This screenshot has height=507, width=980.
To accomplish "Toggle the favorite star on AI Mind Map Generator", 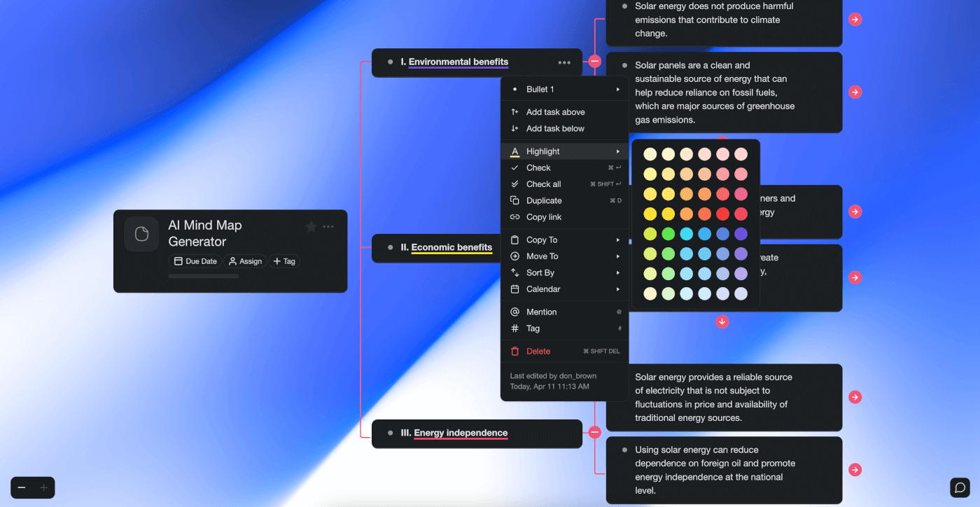I will coord(310,226).
